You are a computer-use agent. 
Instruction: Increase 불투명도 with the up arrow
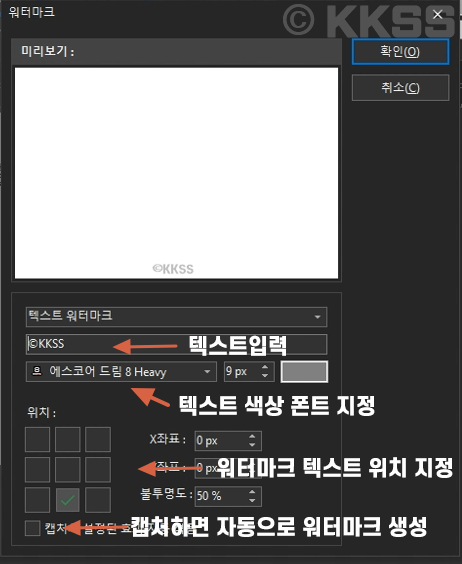point(252,492)
